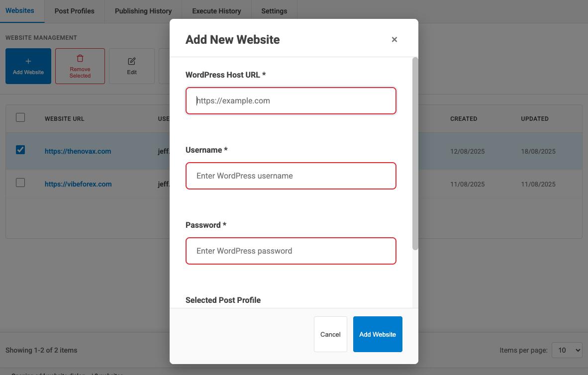This screenshot has width=588, height=375.
Task: Click the 'Username *' field label
Action: coord(206,150)
